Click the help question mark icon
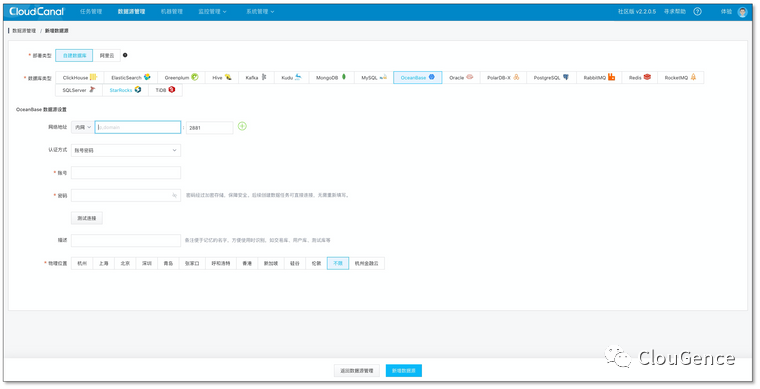The height and width of the screenshot is (389, 760). (697, 12)
